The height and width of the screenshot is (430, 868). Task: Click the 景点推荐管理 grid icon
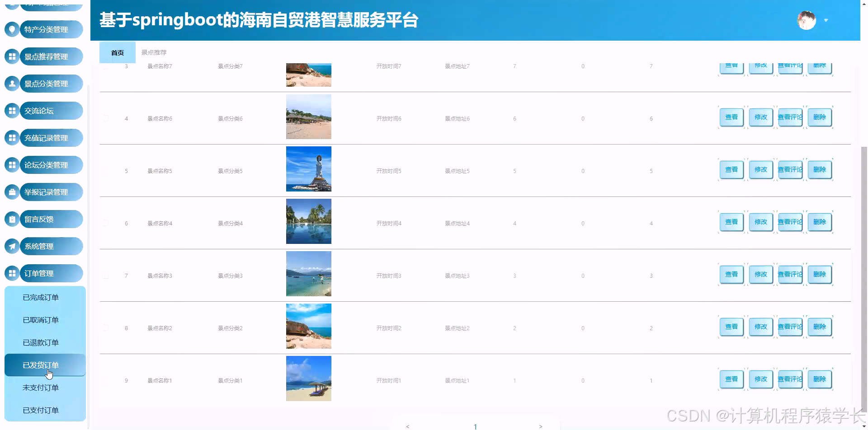coord(12,56)
